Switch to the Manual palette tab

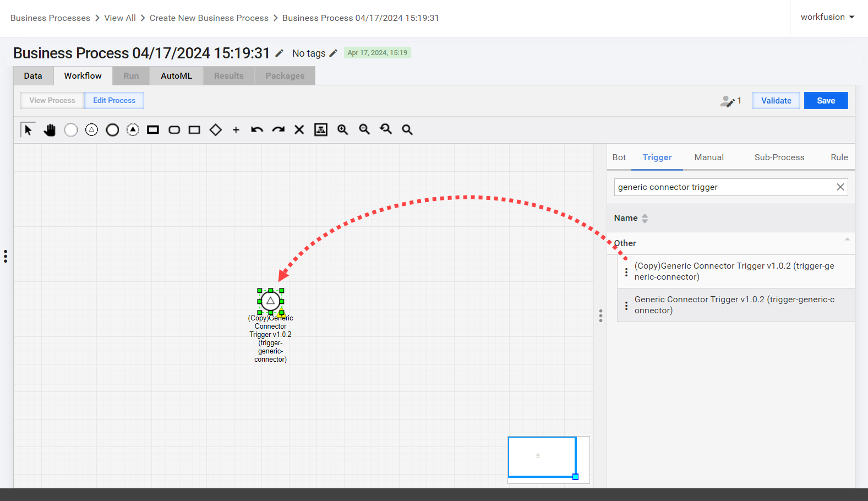[x=709, y=157]
